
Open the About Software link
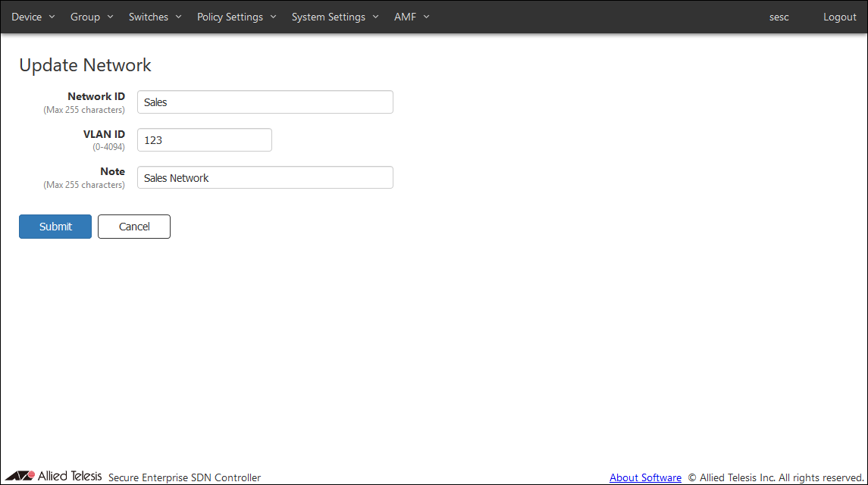(645, 477)
